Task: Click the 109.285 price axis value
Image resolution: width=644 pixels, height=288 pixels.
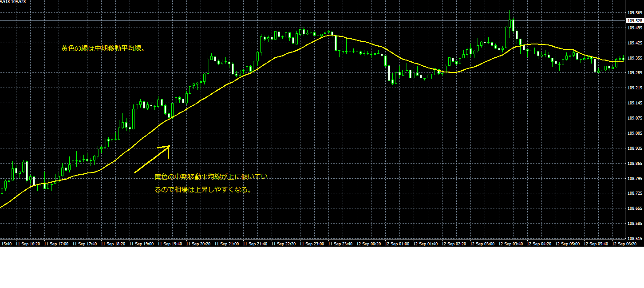Action: point(634,73)
